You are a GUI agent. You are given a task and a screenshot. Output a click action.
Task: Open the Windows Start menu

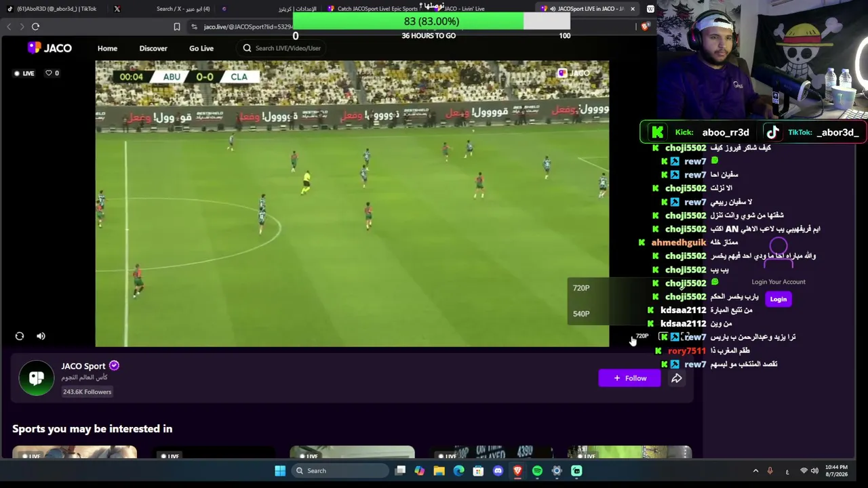tap(280, 471)
